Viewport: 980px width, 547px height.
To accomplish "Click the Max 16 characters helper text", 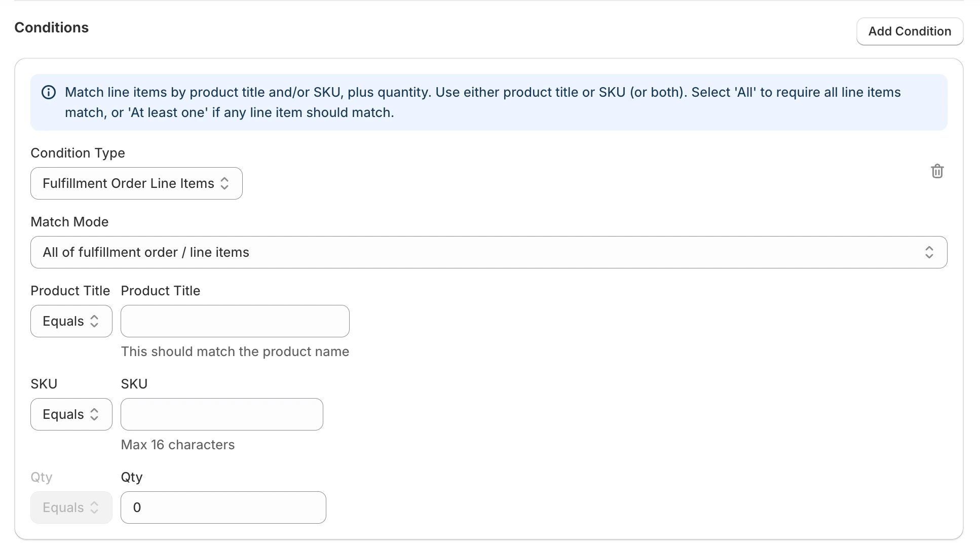I will click(177, 445).
